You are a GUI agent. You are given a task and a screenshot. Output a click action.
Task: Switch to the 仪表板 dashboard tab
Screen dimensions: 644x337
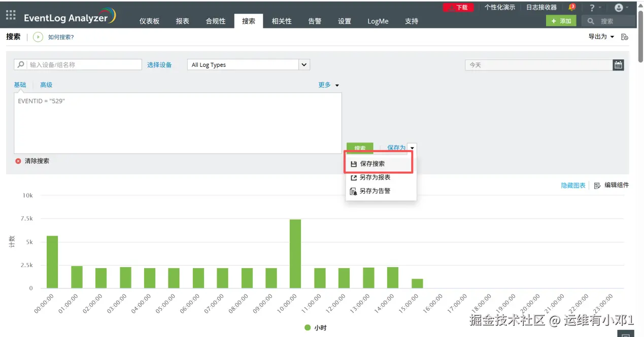pyautogui.click(x=149, y=21)
